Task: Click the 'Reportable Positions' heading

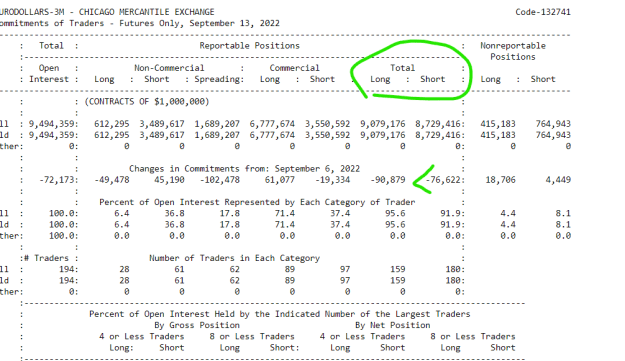Action: [250, 46]
